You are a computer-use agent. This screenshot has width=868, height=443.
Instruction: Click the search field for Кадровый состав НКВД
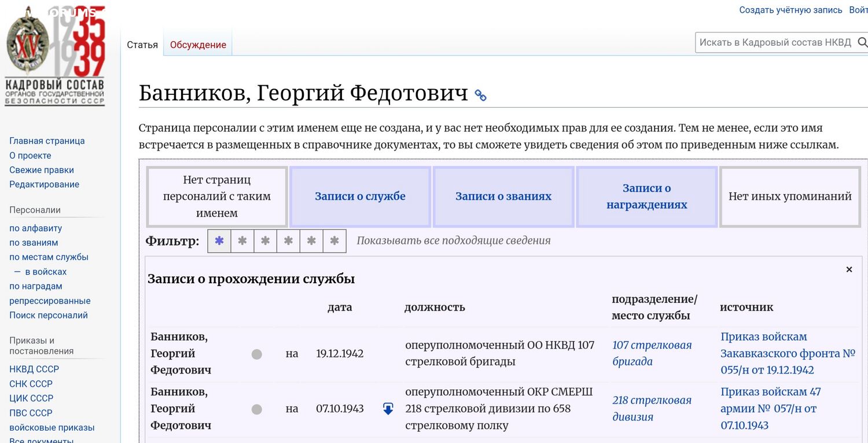point(774,42)
